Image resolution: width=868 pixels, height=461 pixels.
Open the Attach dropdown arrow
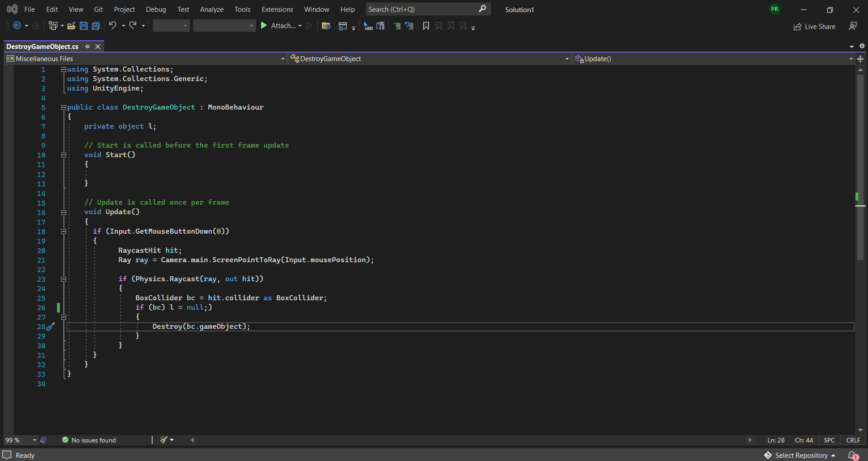point(300,26)
